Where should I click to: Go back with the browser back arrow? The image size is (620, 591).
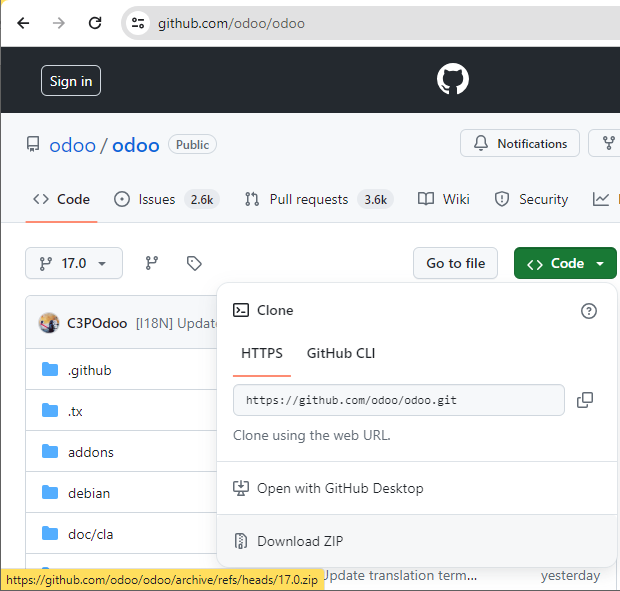point(23,23)
